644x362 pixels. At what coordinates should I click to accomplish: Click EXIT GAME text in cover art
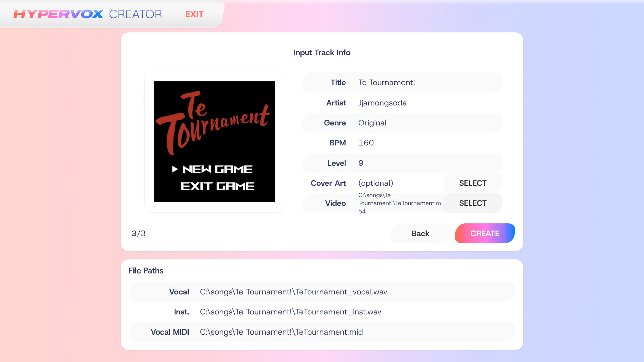coord(218,186)
